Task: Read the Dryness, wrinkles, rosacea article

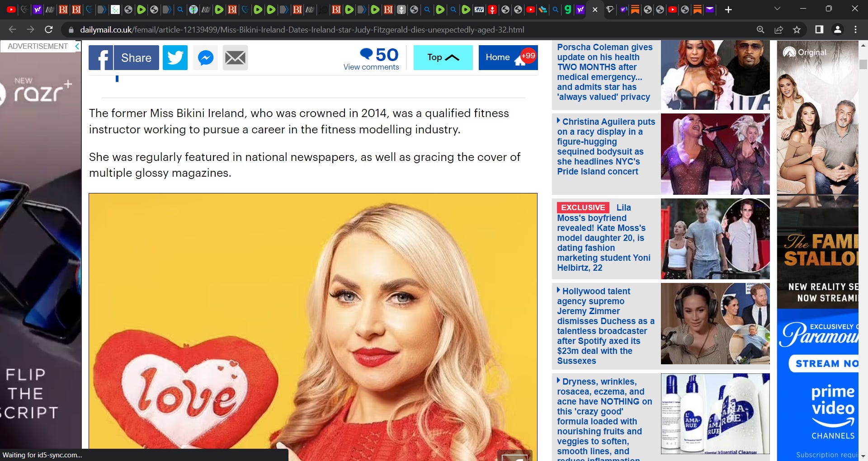Action: click(x=604, y=419)
